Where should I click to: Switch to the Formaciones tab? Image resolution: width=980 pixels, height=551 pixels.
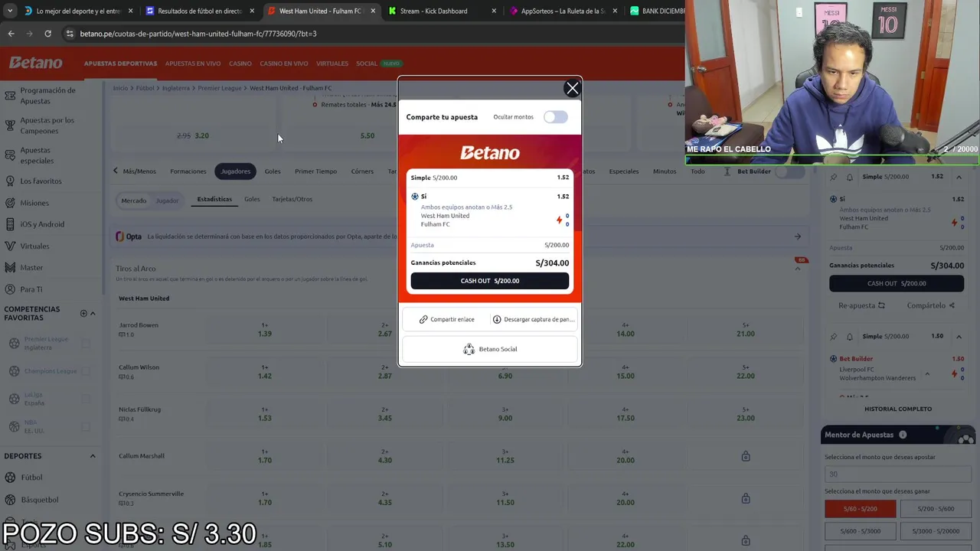[188, 171]
